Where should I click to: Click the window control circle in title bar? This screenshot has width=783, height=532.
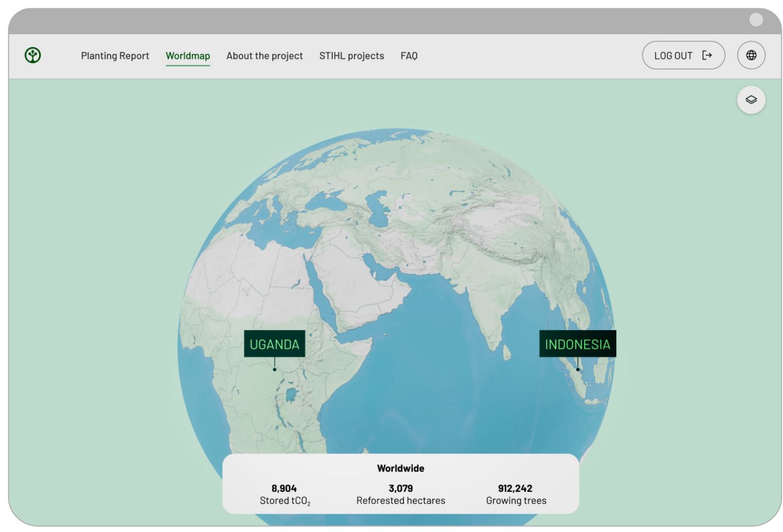pyautogui.click(x=756, y=20)
